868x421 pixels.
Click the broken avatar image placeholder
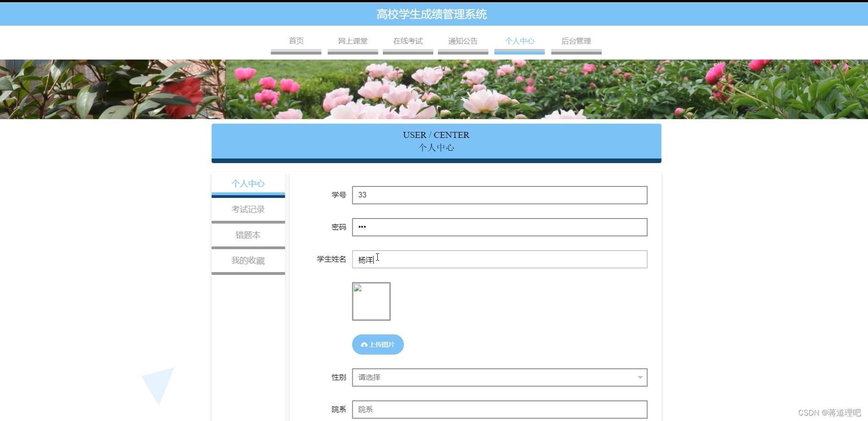tap(371, 301)
